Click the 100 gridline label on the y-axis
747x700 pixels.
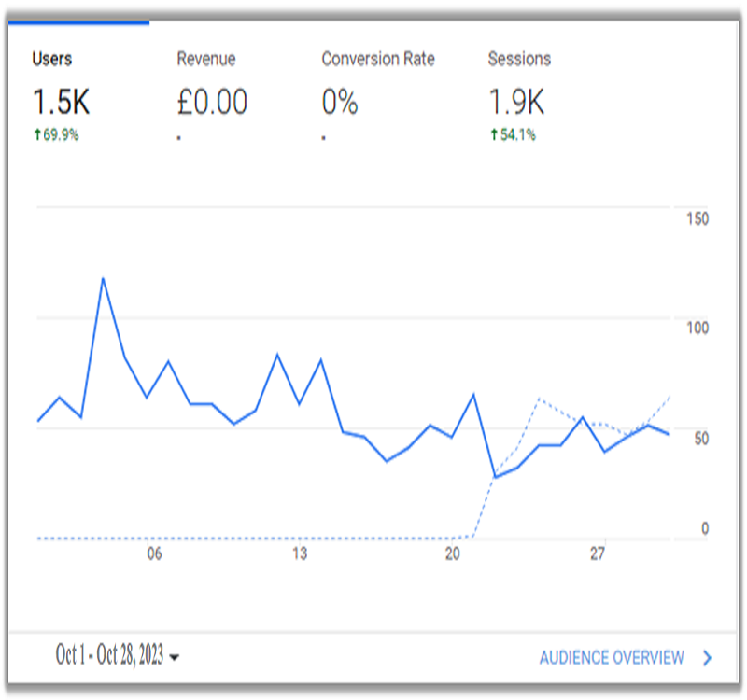point(697,328)
